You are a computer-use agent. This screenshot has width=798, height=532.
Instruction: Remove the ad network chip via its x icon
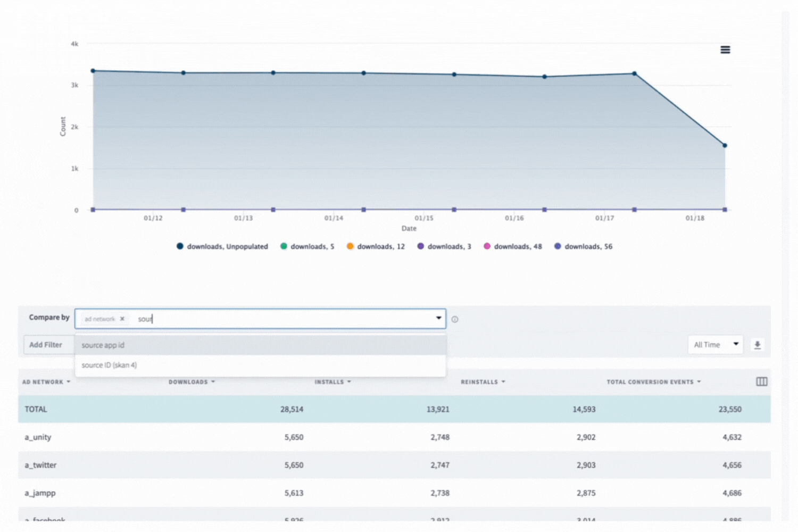(122, 319)
